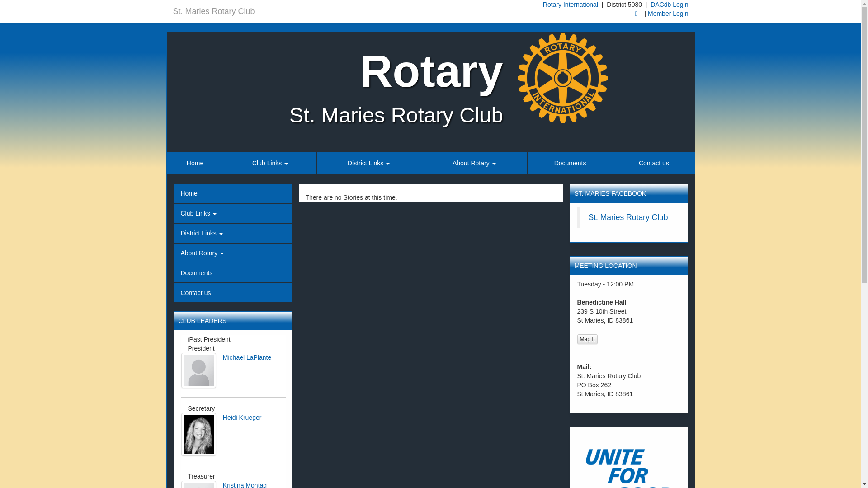The height and width of the screenshot is (488, 868).
Task: Select Contact us in the sidebar menu
Action: [232, 293]
